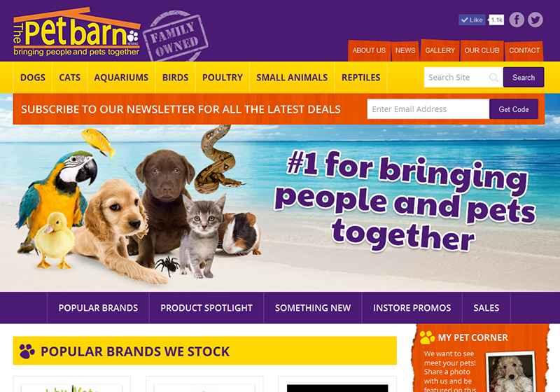Focus the Enter Email Address field
The image size is (560, 392).
[x=428, y=109]
